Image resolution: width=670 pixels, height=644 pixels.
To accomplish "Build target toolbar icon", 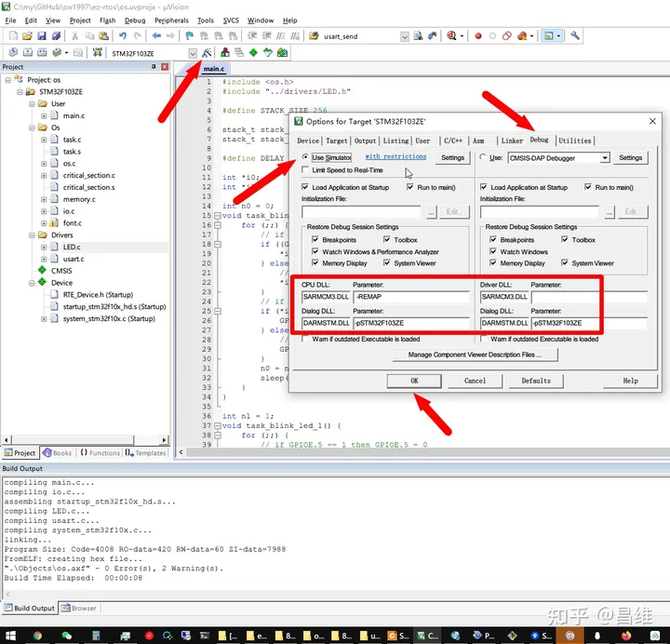I will [x=27, y=52].
